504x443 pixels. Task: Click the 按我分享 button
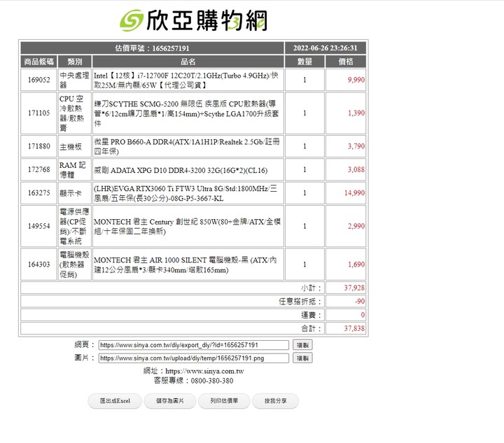click(276, 400)
